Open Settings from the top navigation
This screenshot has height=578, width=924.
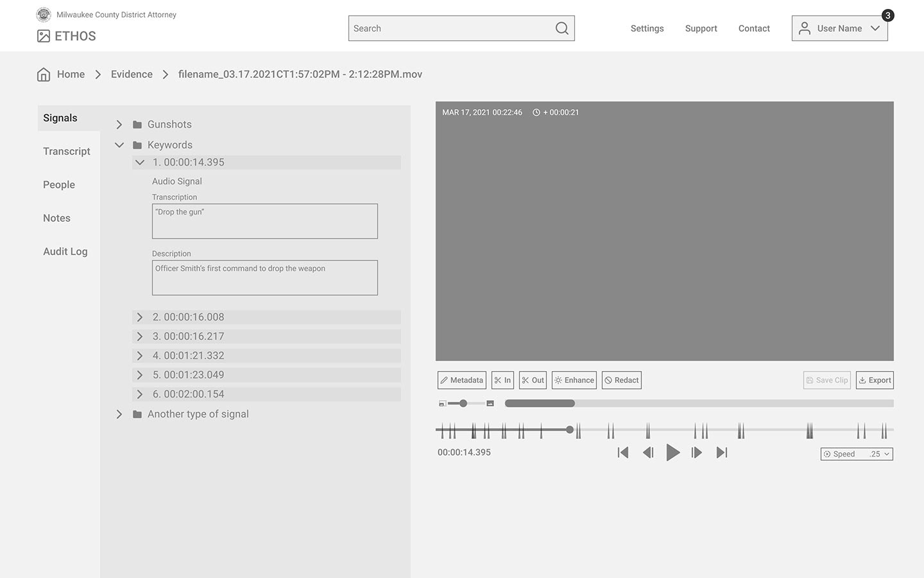coord(647,28)
